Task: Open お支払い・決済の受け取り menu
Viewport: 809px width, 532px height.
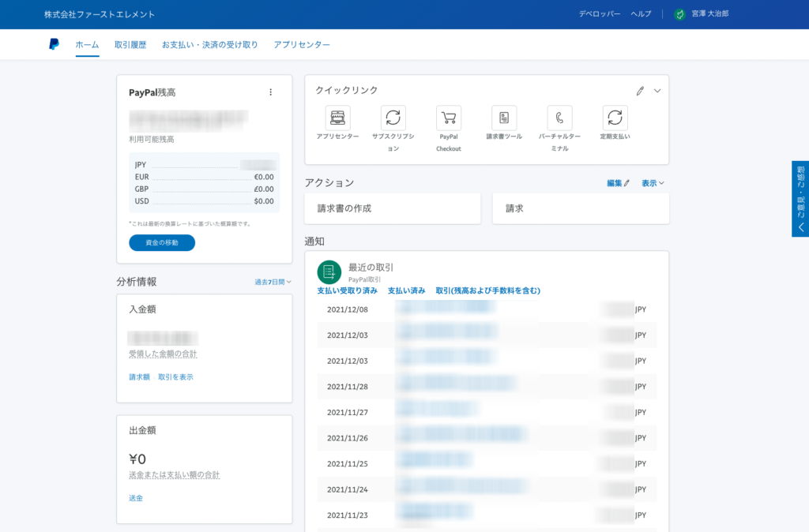Action: pos(210,45)
